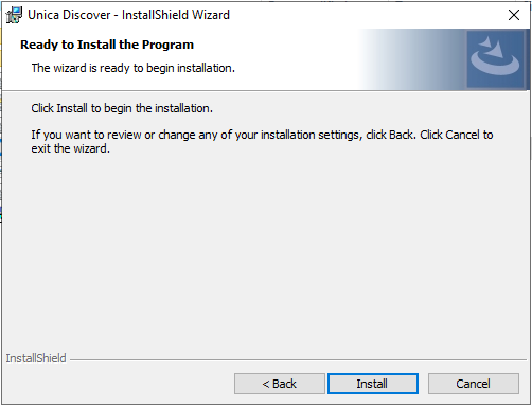Click the "wizard is ready to begin installation" subtitle
Image resolution: width=532 pixels, height=407 pixels.
coord(133,68)
